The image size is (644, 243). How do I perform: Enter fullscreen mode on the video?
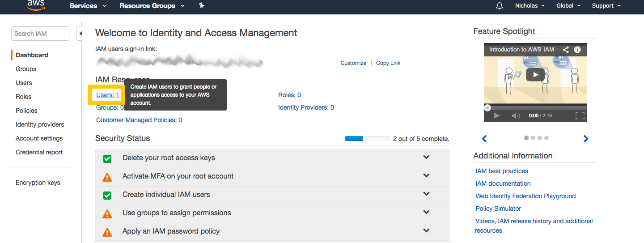580,115
